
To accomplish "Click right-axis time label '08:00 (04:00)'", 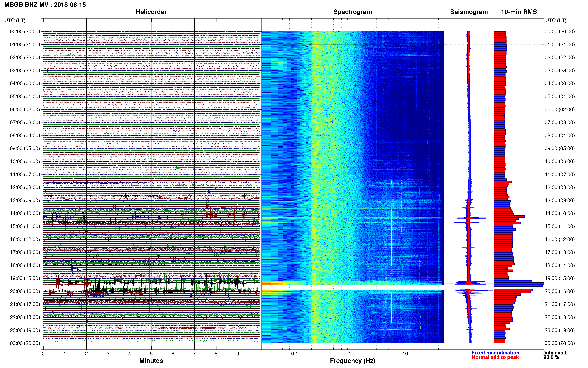I will point(560,135).
